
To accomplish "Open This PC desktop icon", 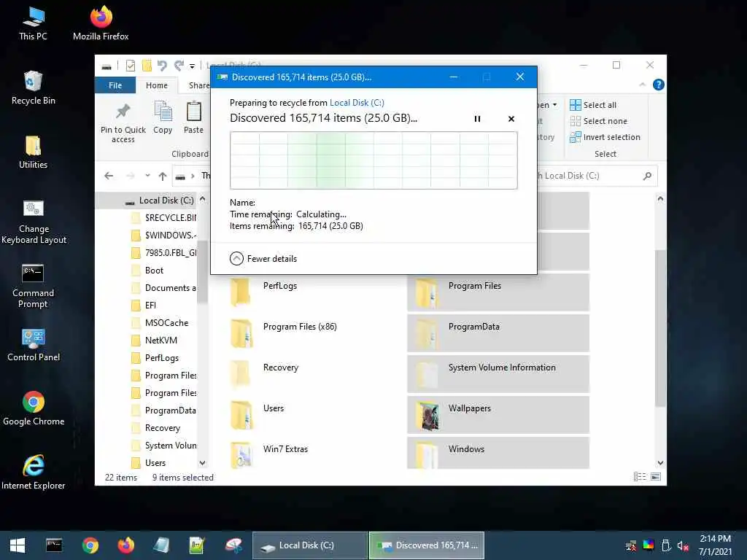I will pos(33,24).
